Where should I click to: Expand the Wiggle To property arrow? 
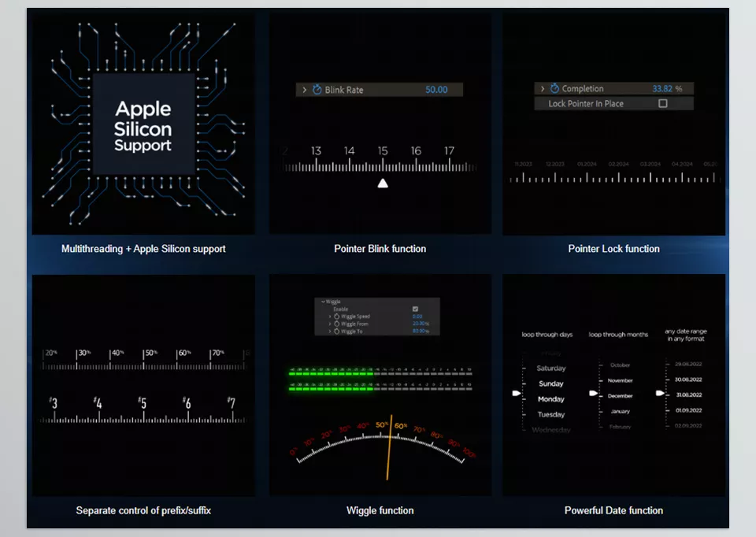(330, 331)
